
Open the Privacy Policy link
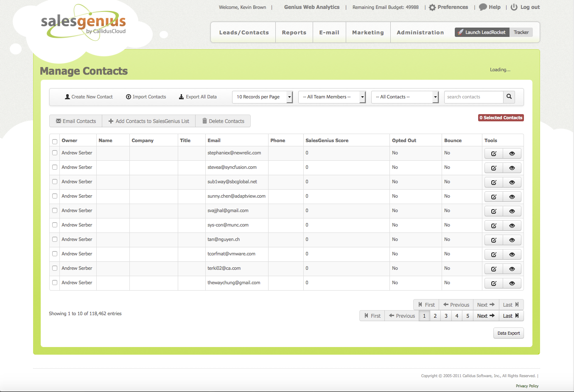(x=527, y=386)
